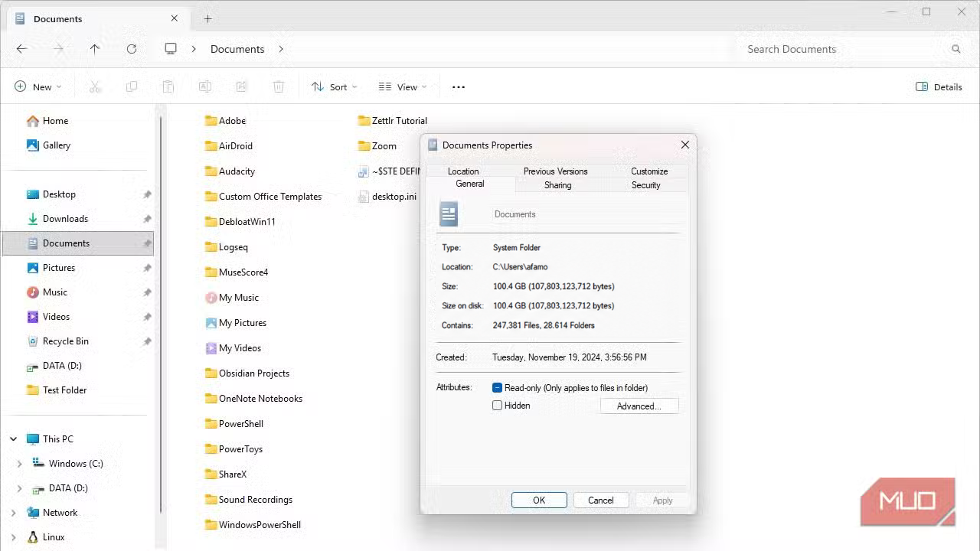Expand the Network tree node

pos(13,513)
